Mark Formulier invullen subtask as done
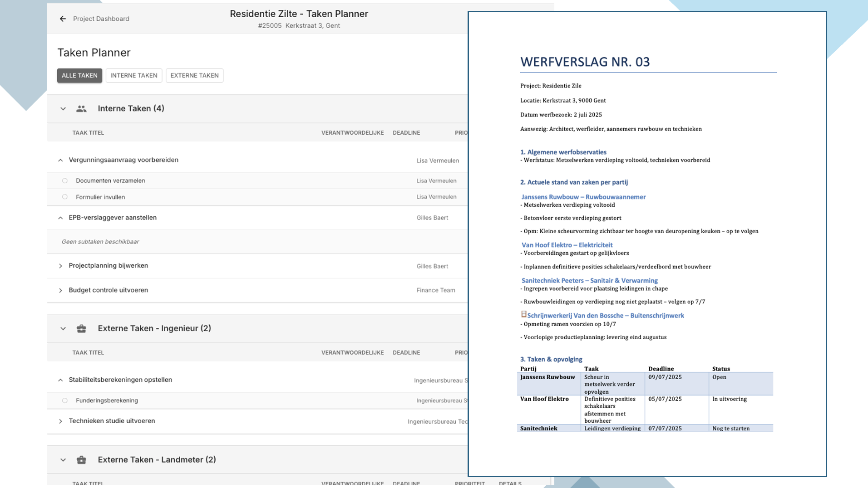Viewport: 868px width, 488px height. 65,197
